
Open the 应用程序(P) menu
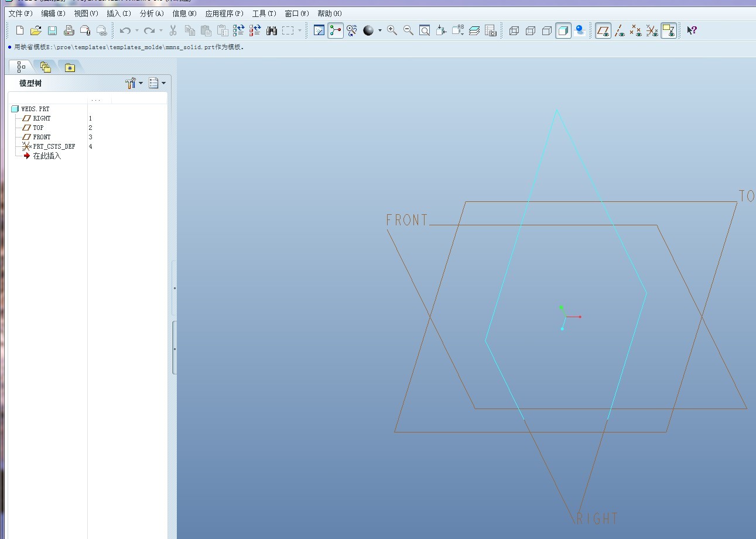[224, 13]
